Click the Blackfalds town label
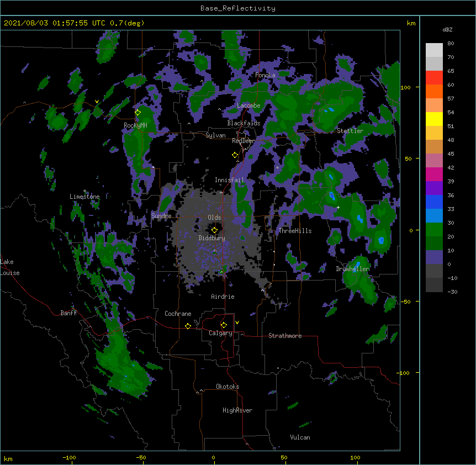 [244, 123]
